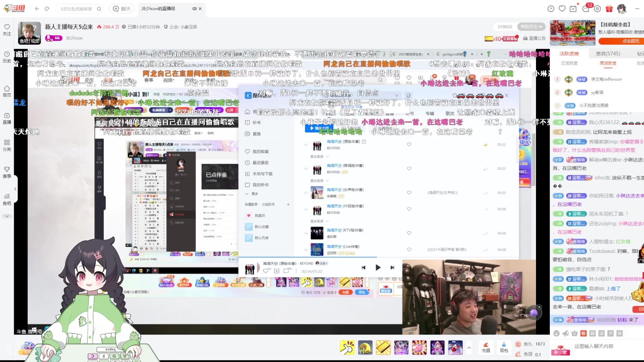The width and height of the screenshot is (644, 362).
Task: Open 充值 recharge button
Action: 486,347
